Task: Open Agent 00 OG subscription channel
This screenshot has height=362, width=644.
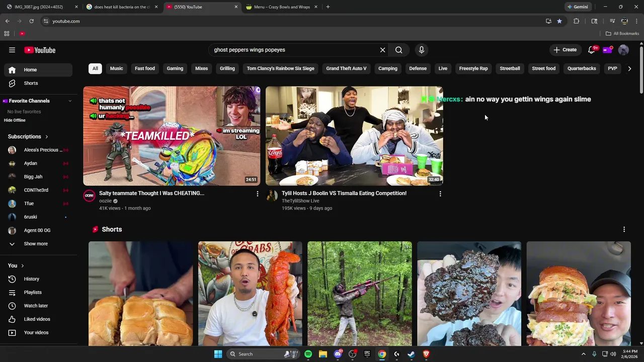Action: click(38, 230)
